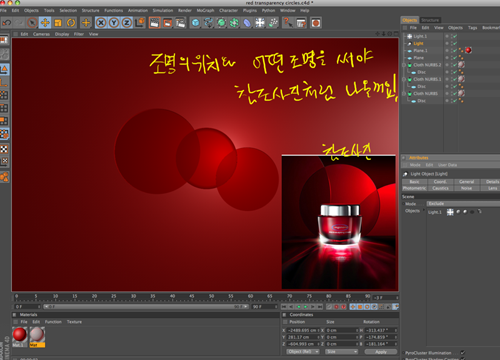Add a Cube primitive object
This screenshot has height=360, width=500.
click(195, 23)
